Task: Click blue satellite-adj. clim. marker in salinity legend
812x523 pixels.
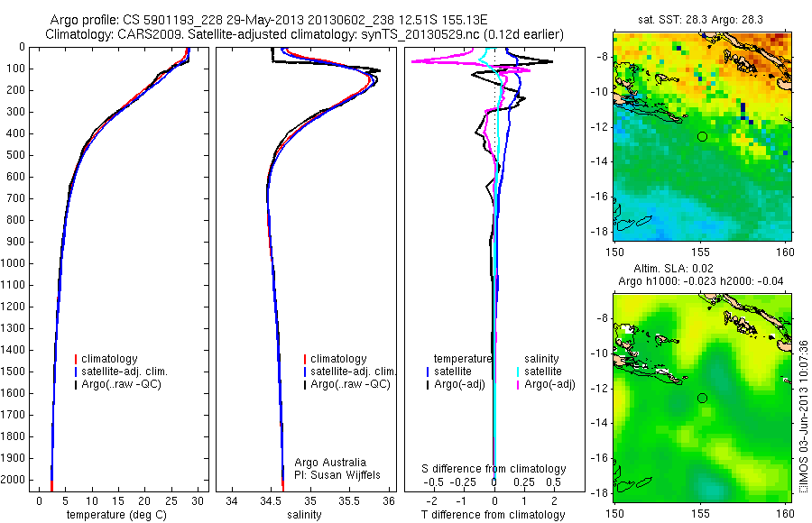Action: click(x=306, y=372)
